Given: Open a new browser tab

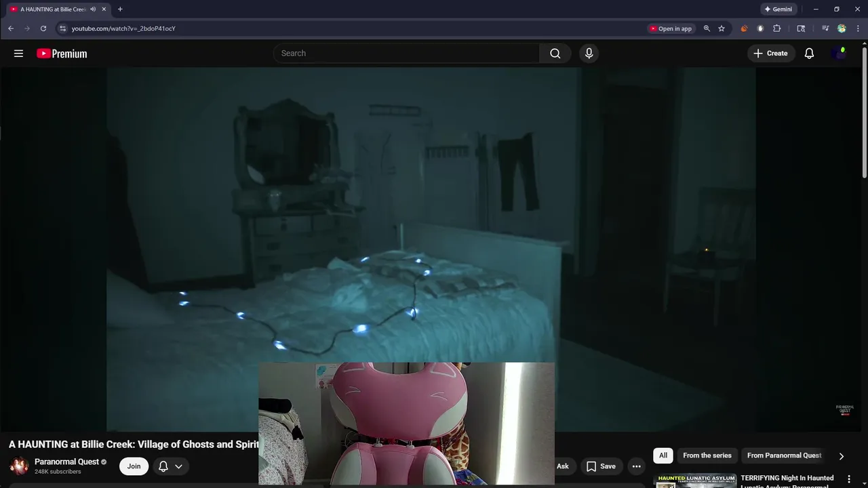Looking at the screenshot, I should tap(120, 9).
